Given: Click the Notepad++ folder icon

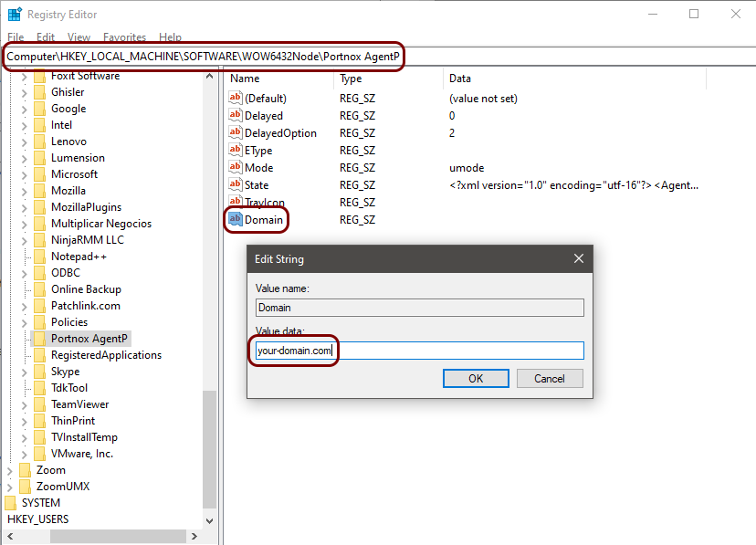Looking at the screenshot, I should pyautogui.click(x=39, y=257).
